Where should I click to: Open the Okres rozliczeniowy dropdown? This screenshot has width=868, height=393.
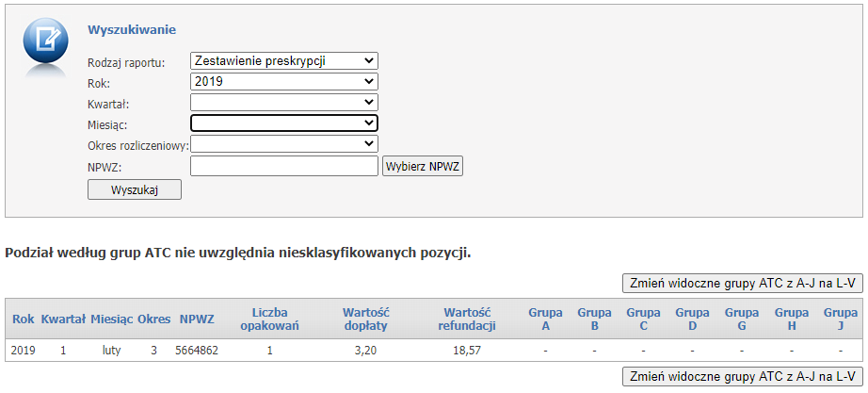pyautogui.click(x=283, y=144)
